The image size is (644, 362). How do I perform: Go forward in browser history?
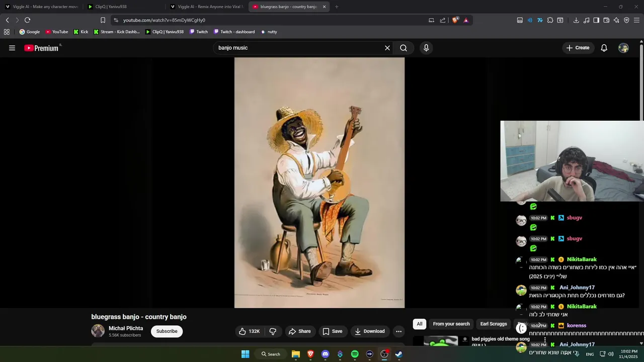[x=17, y=20]
